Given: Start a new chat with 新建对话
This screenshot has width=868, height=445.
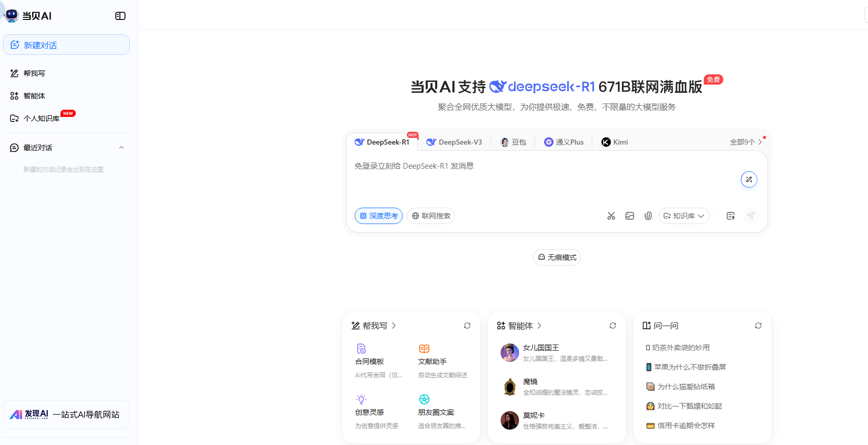Looking at the screenshot, I should click(66, 45).
